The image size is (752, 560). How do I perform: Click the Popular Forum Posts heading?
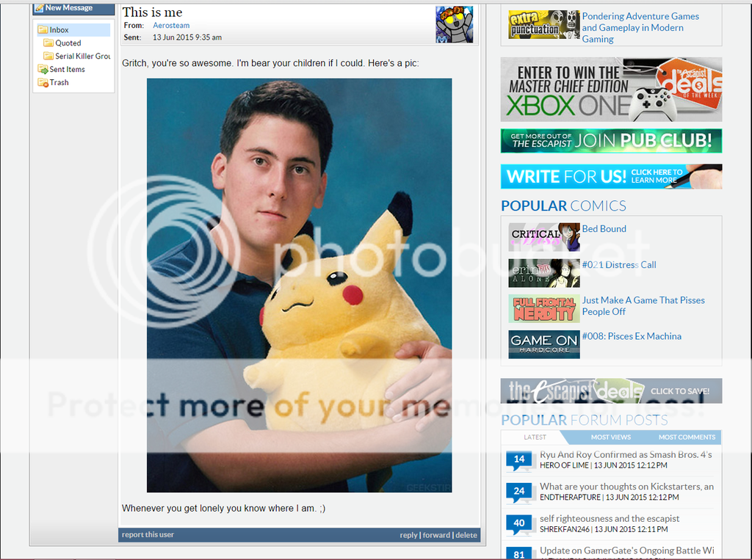(584, 420)
